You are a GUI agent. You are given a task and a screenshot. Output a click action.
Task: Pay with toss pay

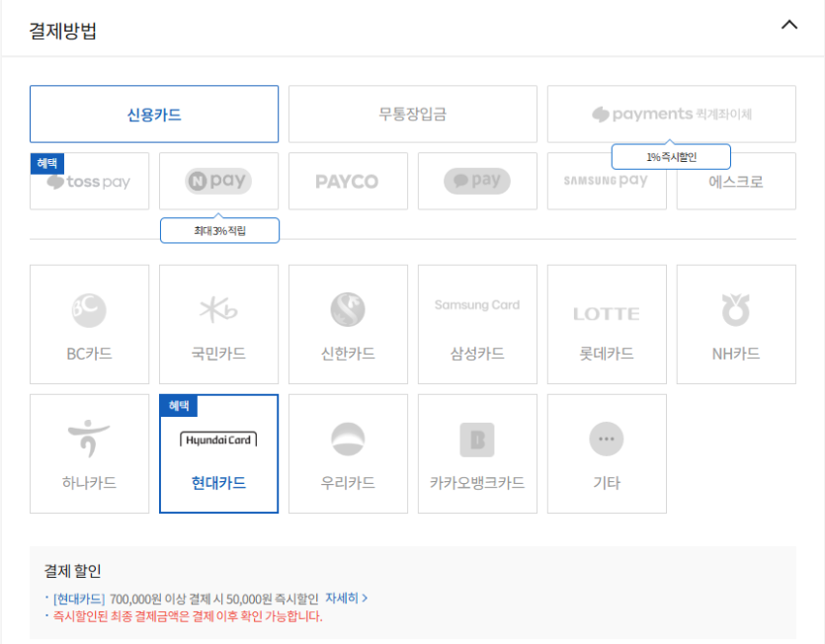(89, 182)
